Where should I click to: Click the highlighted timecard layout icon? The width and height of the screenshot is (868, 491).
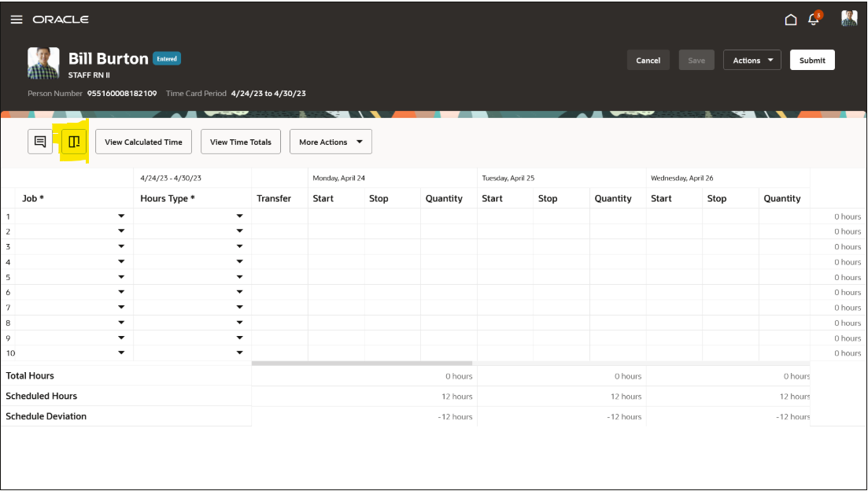click(x=74, y=142)
